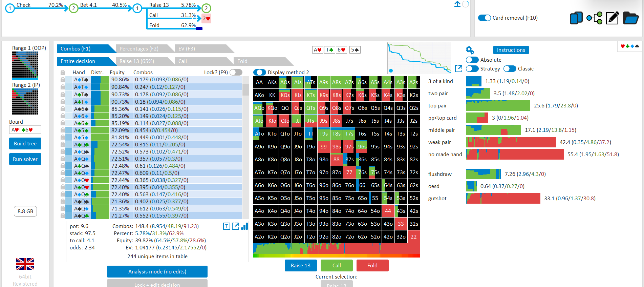This screenshot has height=287, width=644.
Task: Open the gears settings icon beside Instructions
Action: tap(470, 50)
